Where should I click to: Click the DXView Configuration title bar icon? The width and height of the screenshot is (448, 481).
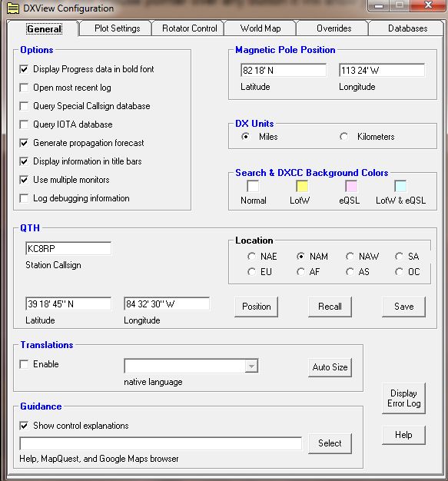click(x=13, y=8)
